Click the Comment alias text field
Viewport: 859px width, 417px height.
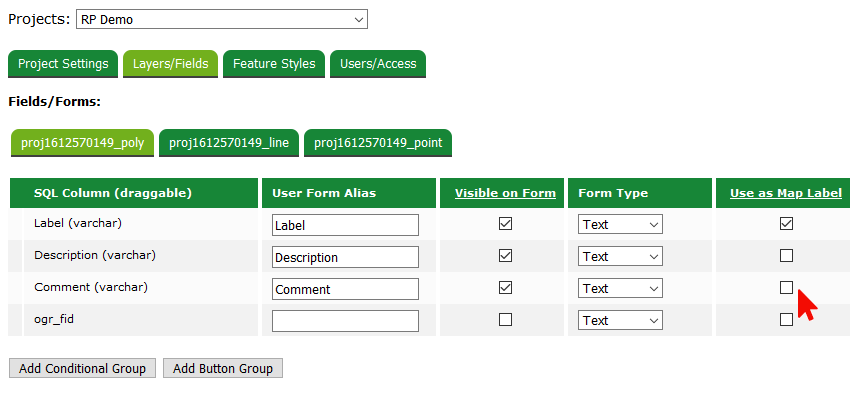tap(345, 289)
